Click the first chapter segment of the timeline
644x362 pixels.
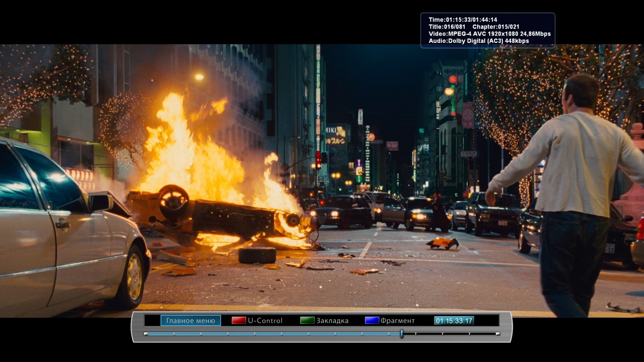[161, 334]
